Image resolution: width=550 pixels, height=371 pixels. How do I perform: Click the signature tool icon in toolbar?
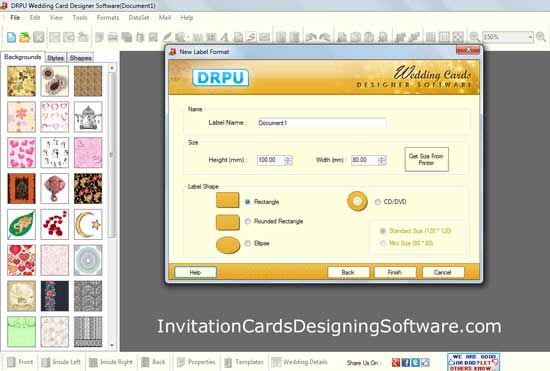(251, 37)
